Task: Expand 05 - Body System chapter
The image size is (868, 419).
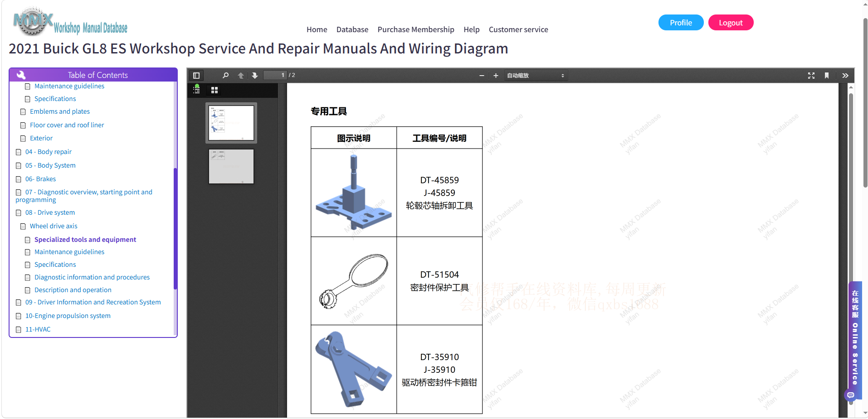Action: click(50, 165)
